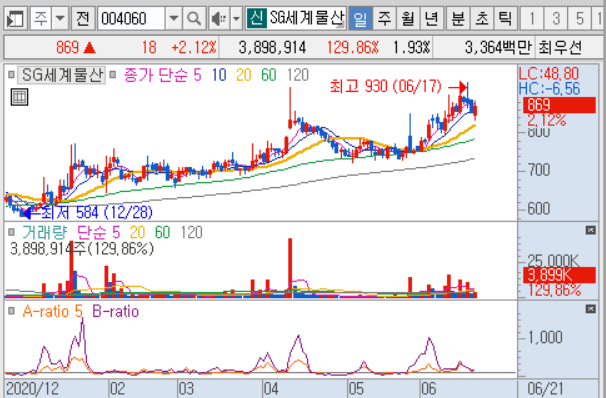Open the dropdown beside the speaker icon
This screenshot has height=398, width=606.
point(236,18)
